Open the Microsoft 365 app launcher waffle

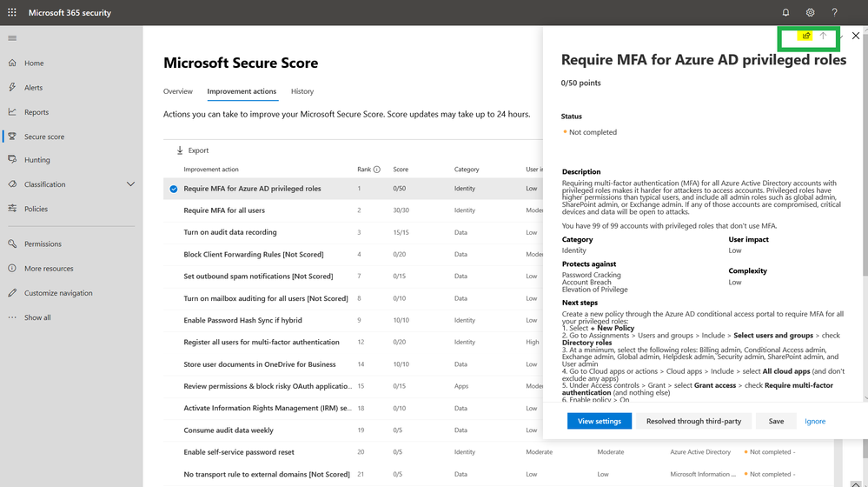coord(11,12)
